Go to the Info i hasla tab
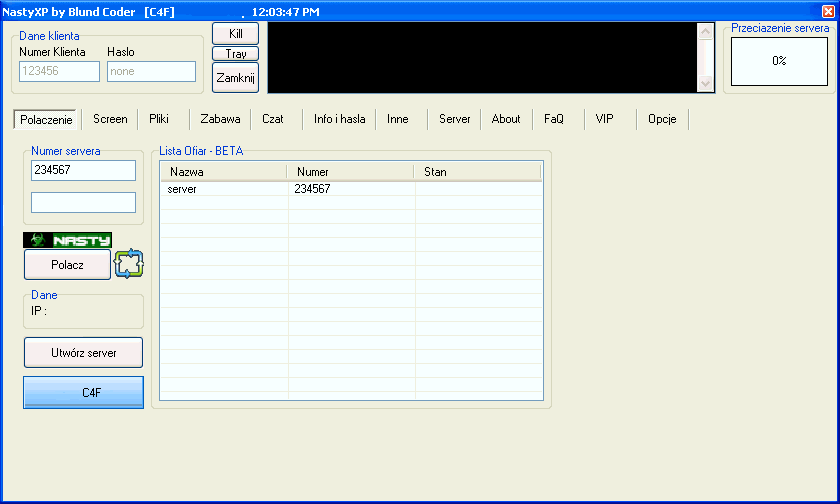Image resolution: width=840 pixels, height=504 pixels. (339, 119)
